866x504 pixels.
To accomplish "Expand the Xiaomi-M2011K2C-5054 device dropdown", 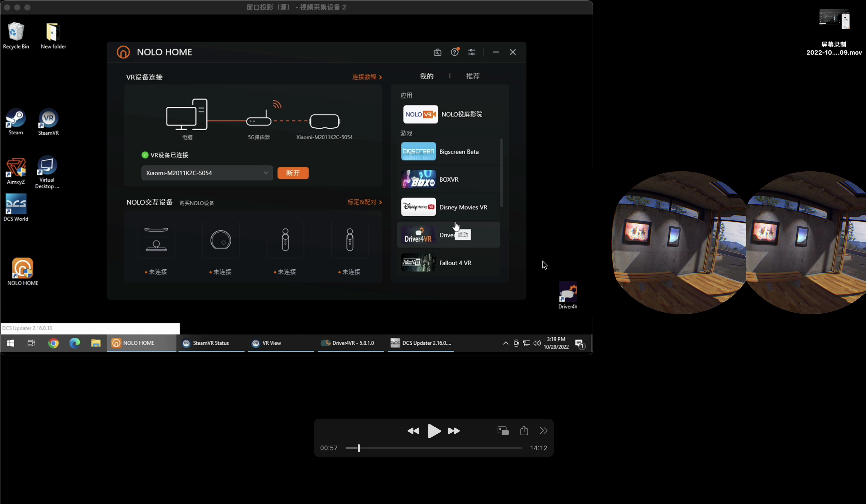I will point(207,173).
